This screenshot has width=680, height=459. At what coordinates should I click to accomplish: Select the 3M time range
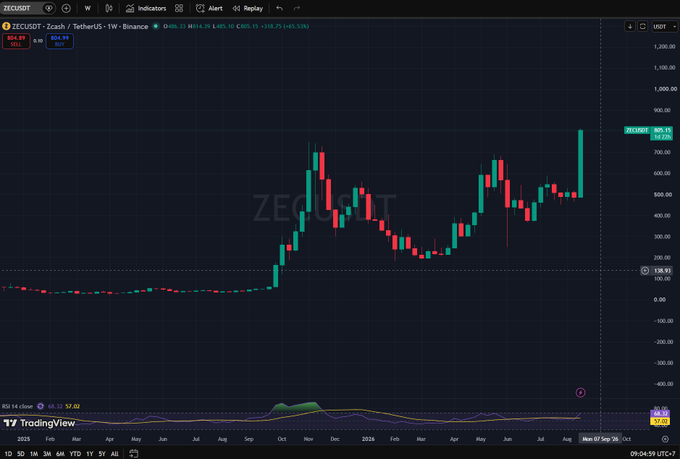click(x=47, y=454)
